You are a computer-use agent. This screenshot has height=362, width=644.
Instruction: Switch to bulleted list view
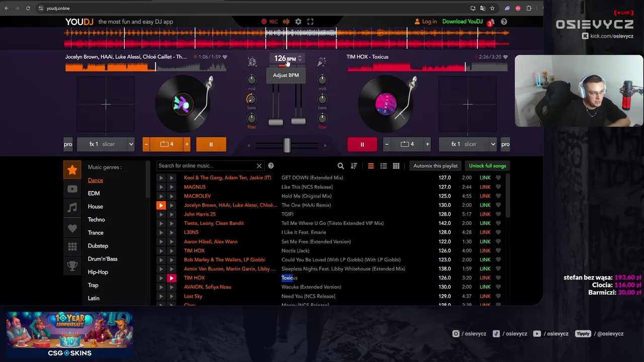pos(383,166)
